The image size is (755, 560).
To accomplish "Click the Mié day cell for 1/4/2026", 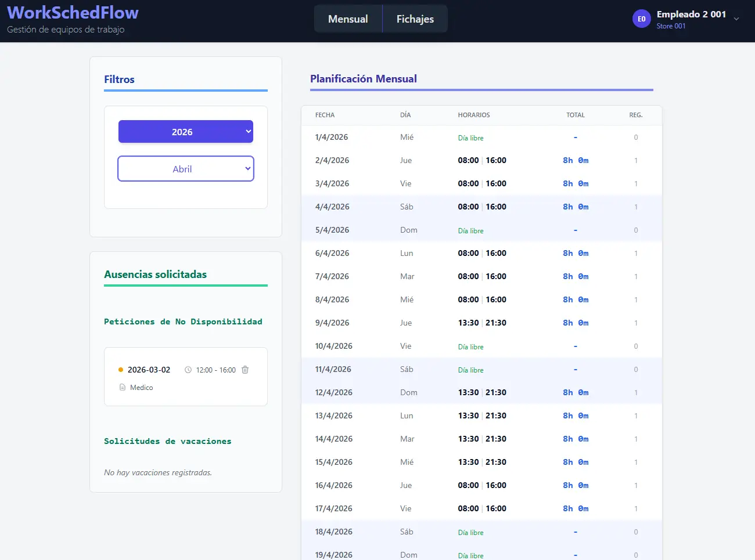I will (407, 137).
